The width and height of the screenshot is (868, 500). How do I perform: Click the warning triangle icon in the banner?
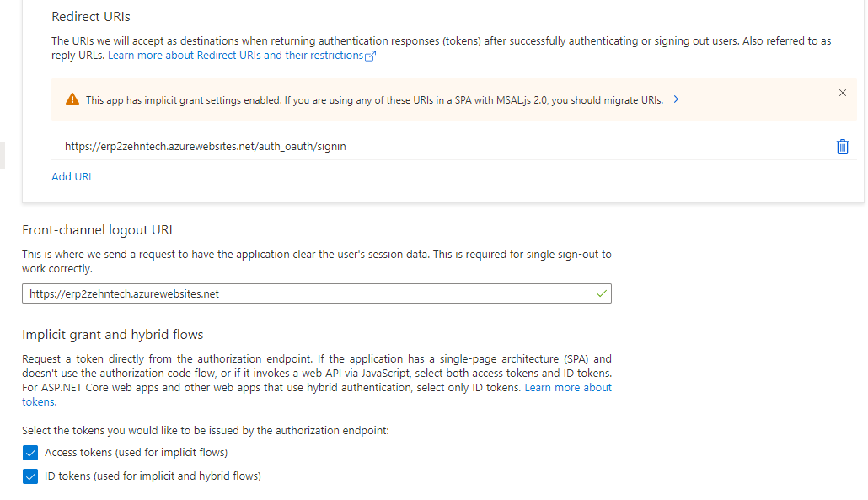(72, 99)
